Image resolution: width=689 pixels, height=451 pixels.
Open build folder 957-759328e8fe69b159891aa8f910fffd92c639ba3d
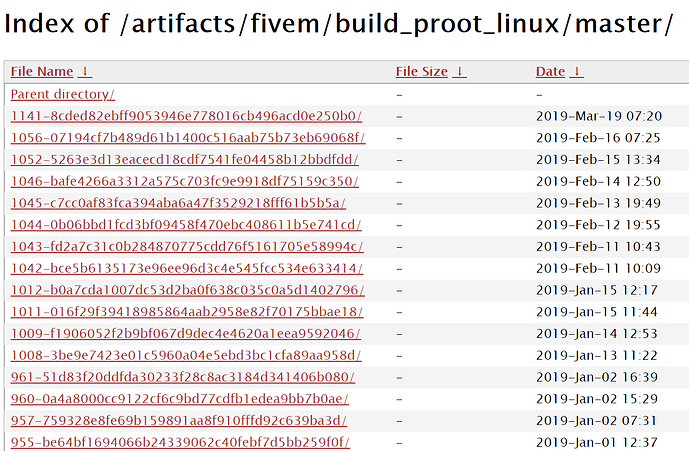(178, 421)
